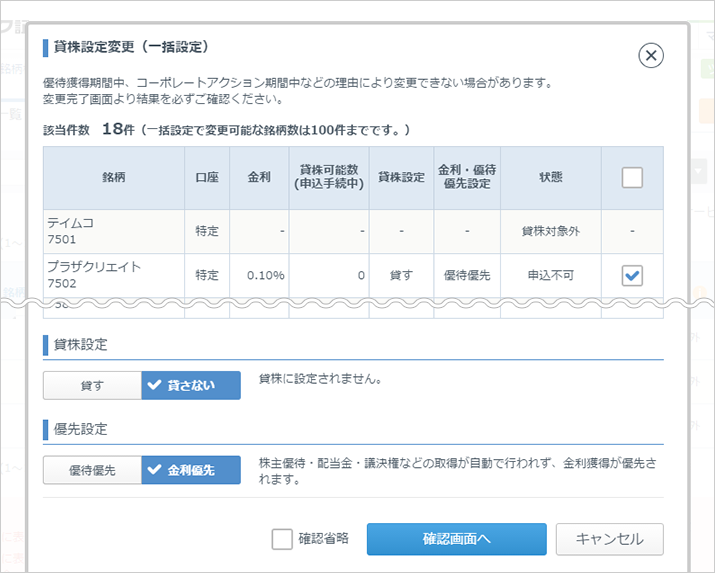The height and width of the screenshot is (573, 715).
Task: Click the 貸株設定 column header
Action: [x=401, y=177]
